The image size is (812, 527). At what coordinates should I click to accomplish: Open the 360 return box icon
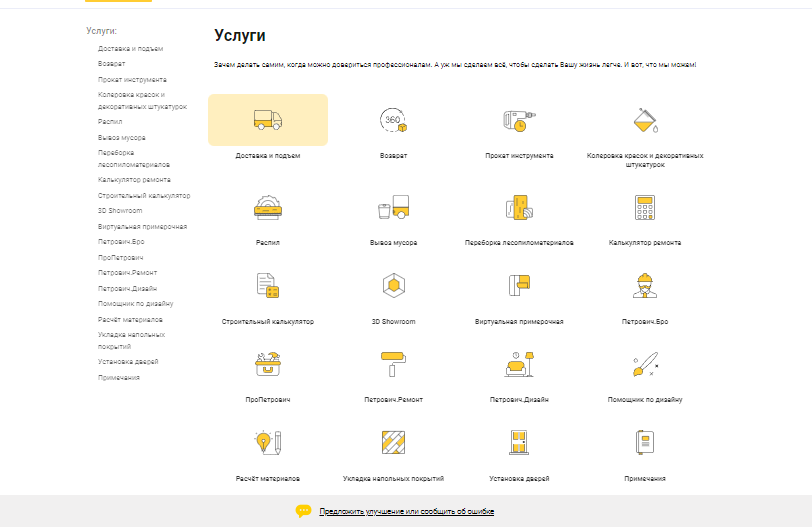point(393,122)
